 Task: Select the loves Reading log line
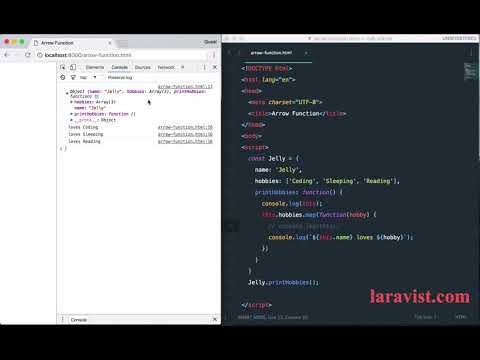pyautogui.click(x=84, y=141)
